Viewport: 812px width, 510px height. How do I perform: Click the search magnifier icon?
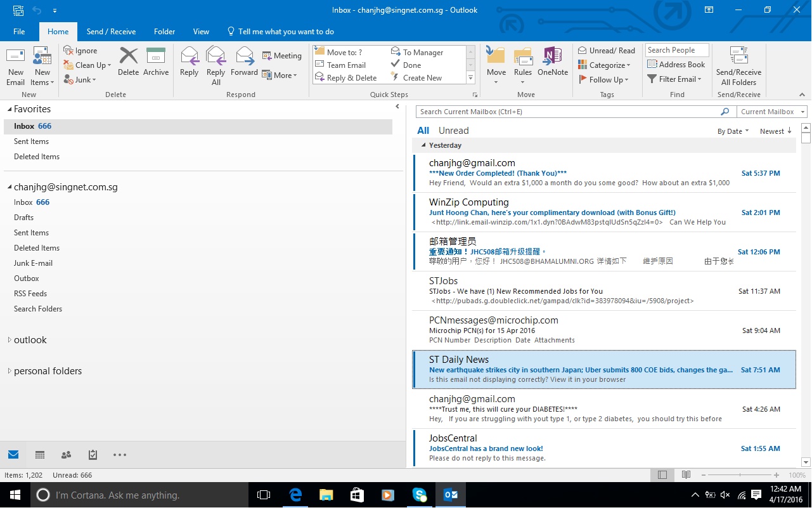tap(725, 112)
